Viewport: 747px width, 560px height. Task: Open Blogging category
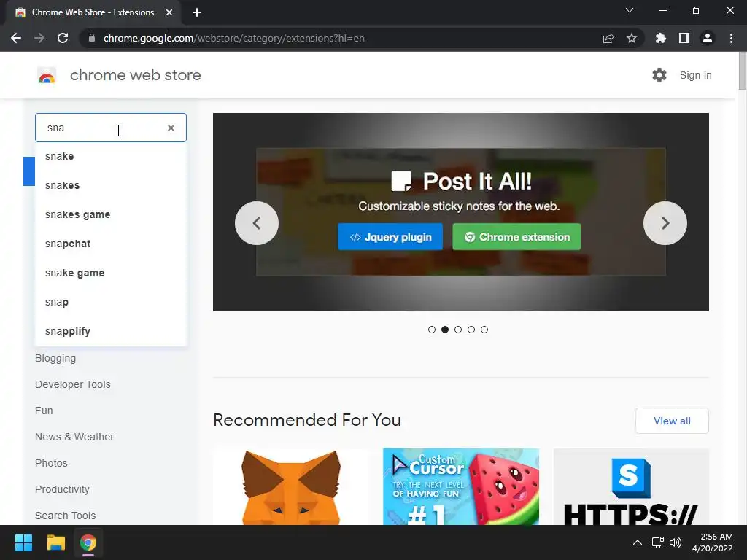click(55, 358)
